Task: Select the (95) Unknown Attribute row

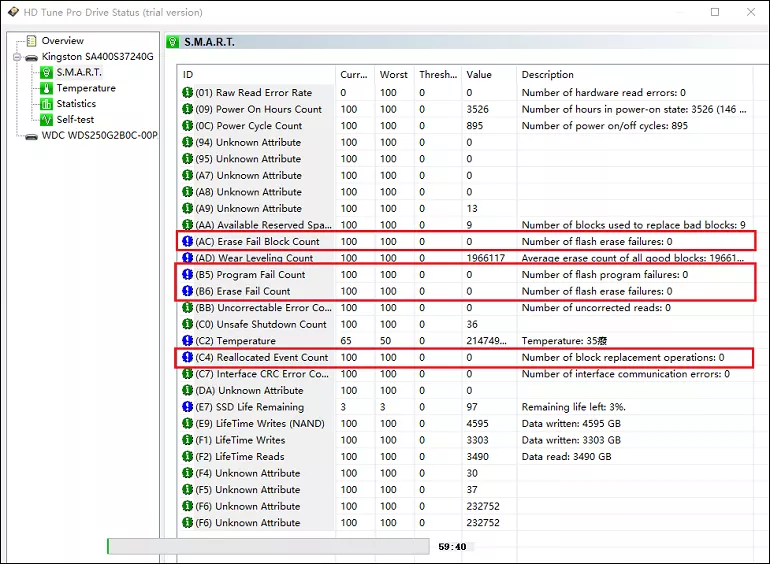Action: (465, 159)
